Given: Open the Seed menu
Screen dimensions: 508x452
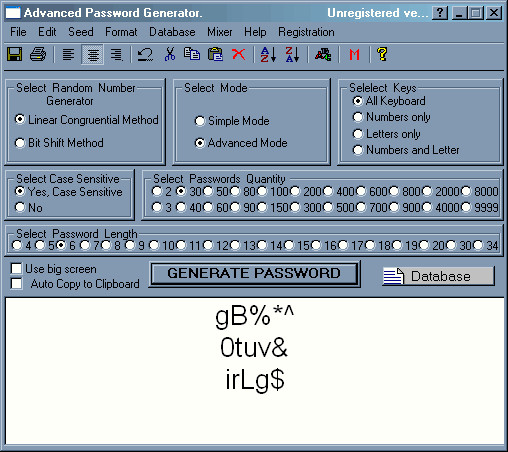Looking at the screenshot, I should tap(81, 32).
